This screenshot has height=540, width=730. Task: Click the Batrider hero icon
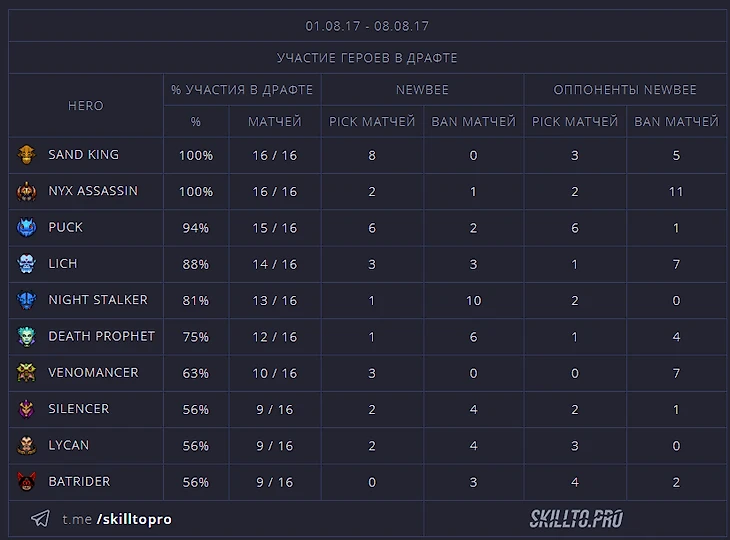click(27, 482)
